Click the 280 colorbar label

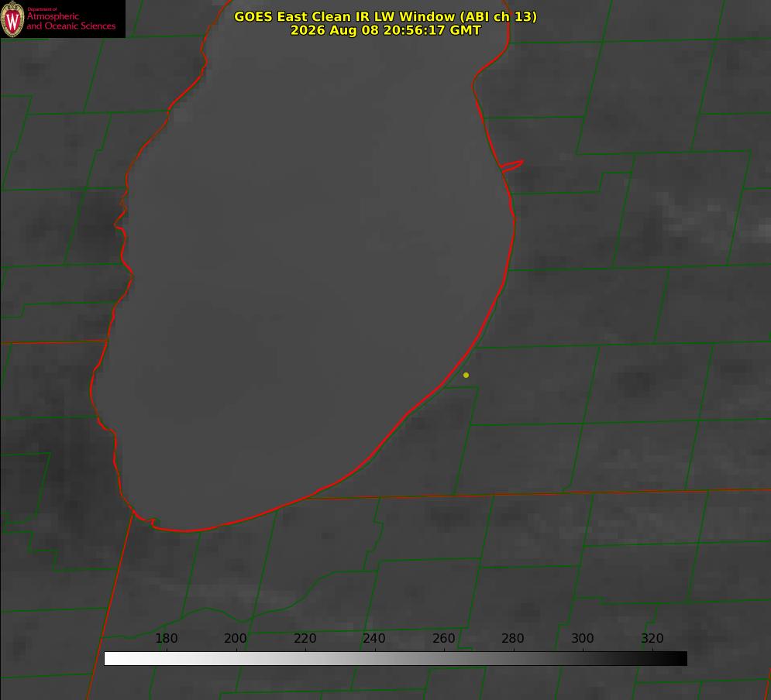point(513,639)
